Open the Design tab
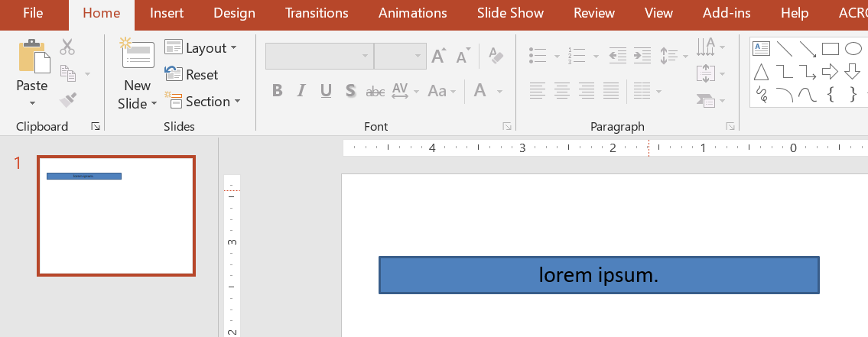The height and width of the screenshot is (337, 868). click(x=234, y=13)
